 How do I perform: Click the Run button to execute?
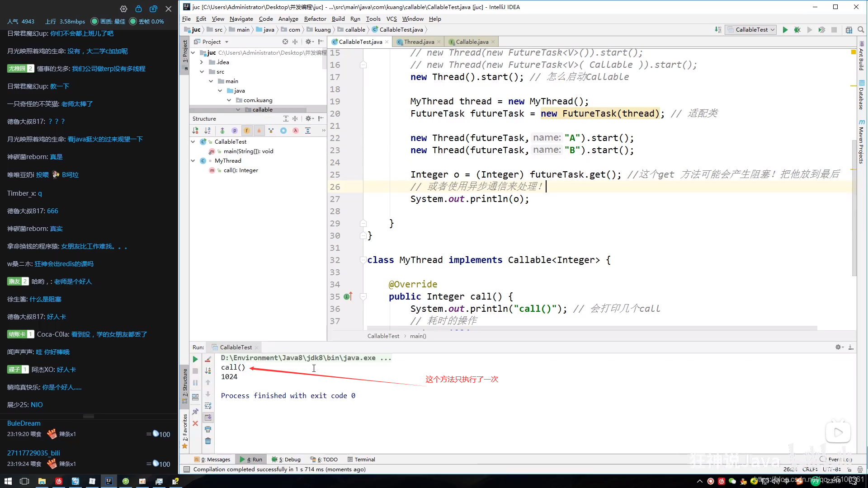786,29
